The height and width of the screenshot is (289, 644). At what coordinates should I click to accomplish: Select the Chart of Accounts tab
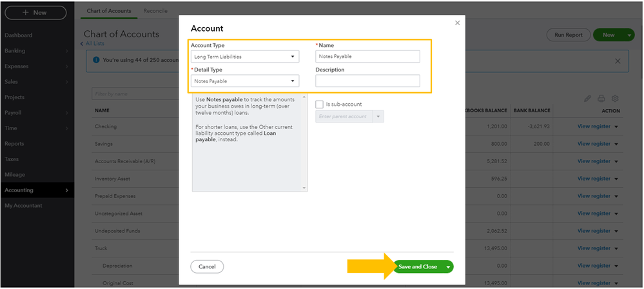(109, 11)
